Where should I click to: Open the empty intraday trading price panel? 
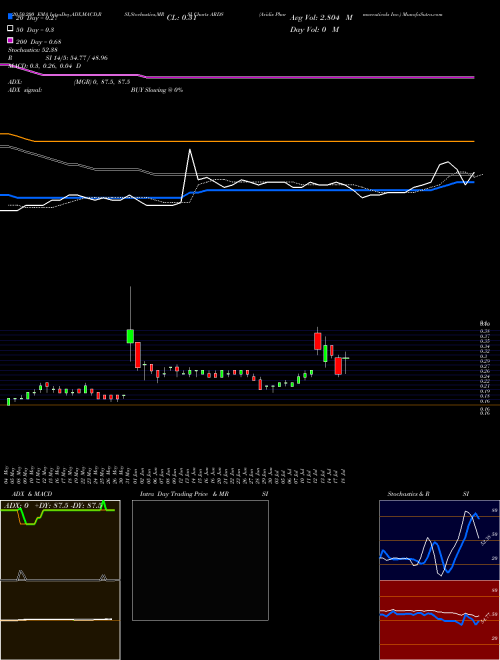[x=200, y=560]
